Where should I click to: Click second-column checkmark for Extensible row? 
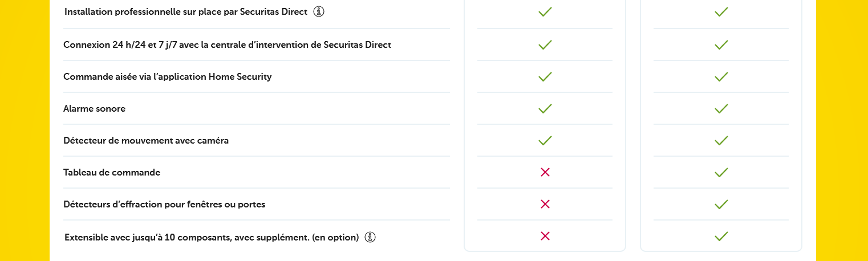721,236
